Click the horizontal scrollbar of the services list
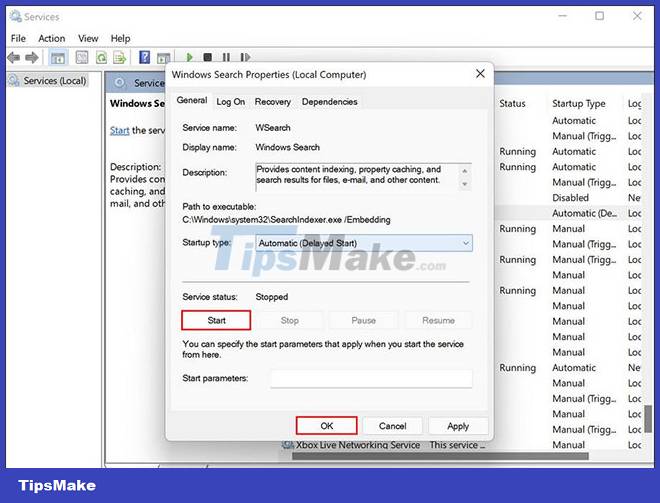This screenshot has width=660, height=503. 440,456
